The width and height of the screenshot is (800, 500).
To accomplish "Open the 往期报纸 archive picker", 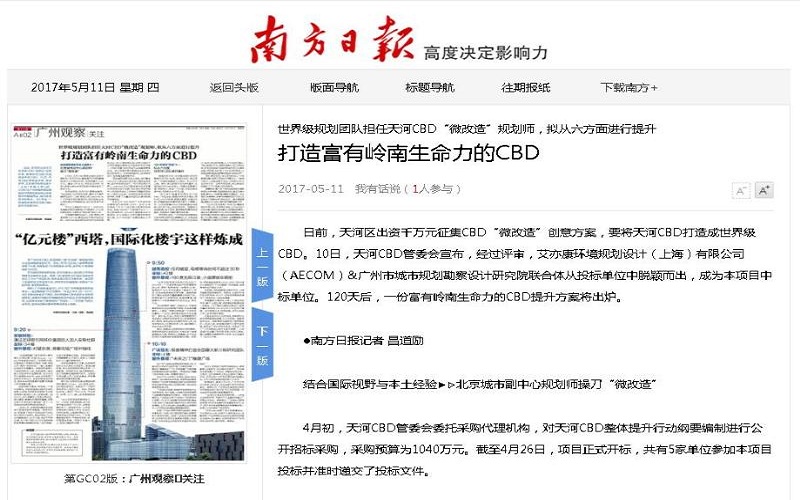I will [x=525, y=87].
